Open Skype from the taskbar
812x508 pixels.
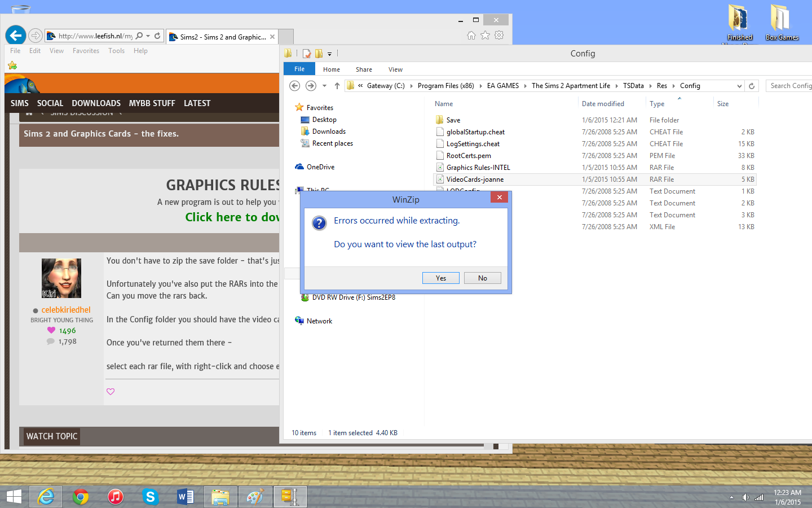(150, 497)
